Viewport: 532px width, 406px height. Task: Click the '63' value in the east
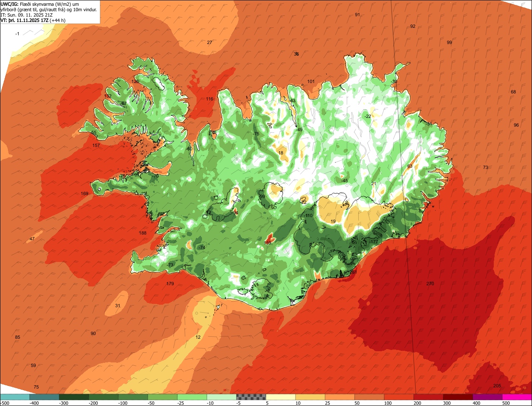tap(410, 166)
